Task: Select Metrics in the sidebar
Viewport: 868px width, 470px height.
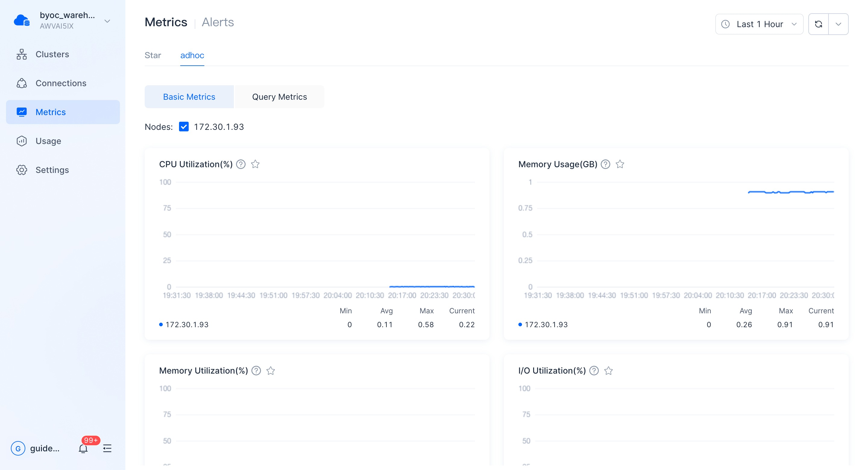Action: (63, 112)
